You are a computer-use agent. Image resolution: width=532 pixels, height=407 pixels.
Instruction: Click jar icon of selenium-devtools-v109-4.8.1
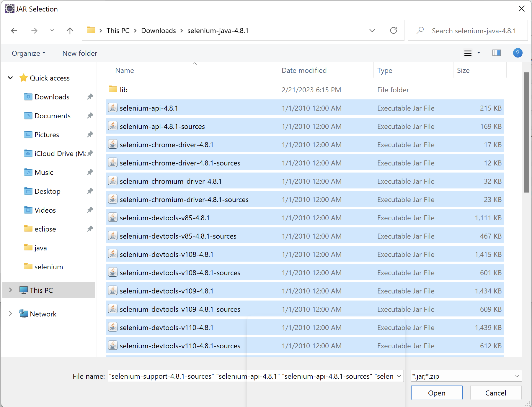[113, 291]
